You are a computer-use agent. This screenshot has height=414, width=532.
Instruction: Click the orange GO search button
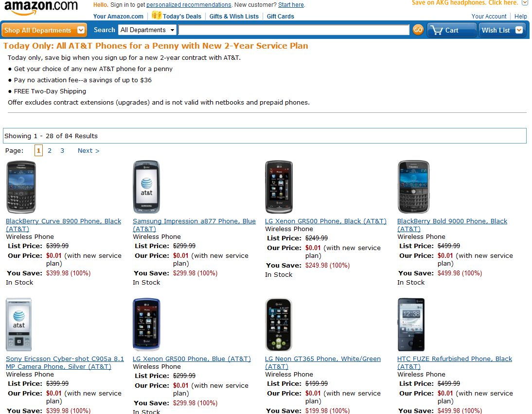pyautogui.click(x=418, y=30)
